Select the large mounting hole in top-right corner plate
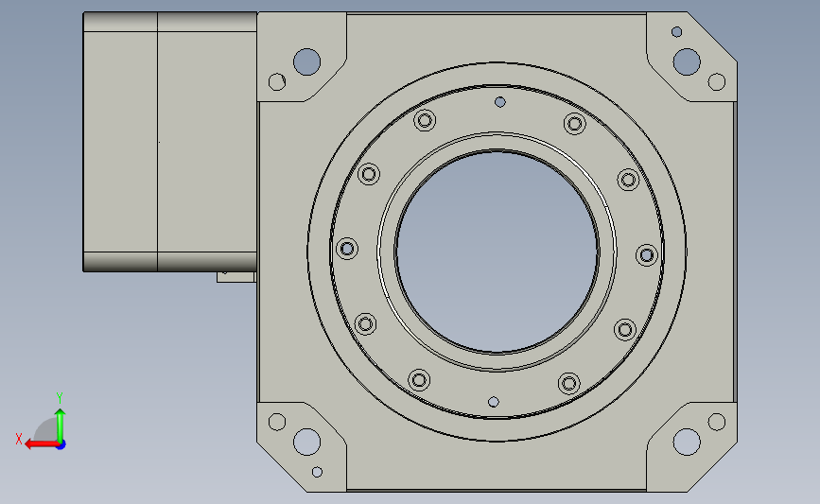 [687, 61]
